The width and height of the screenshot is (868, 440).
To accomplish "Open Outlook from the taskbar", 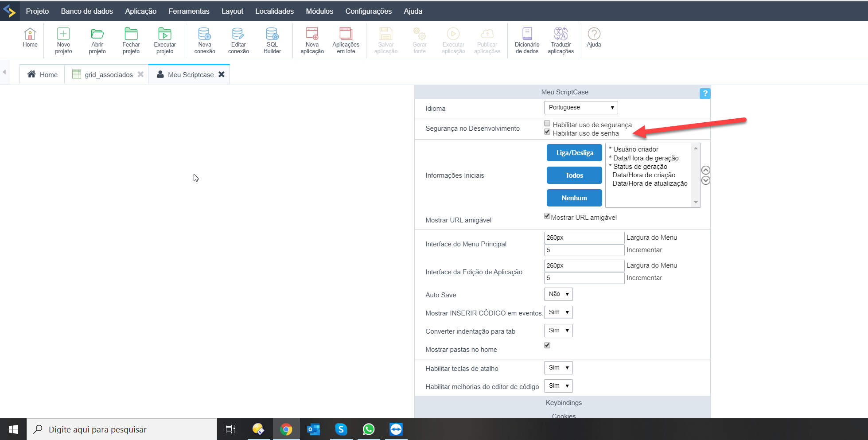I will click(314, 429).
